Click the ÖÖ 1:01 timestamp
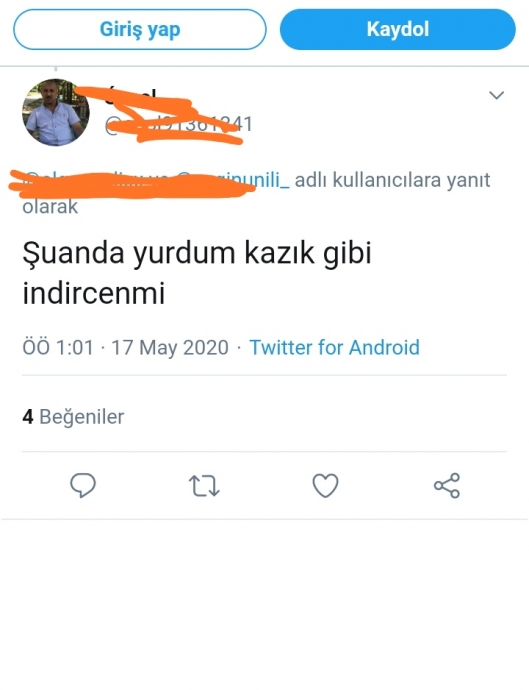 58,347
